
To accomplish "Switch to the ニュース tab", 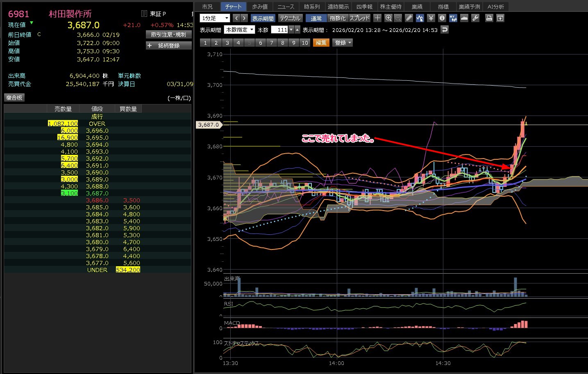I will (286, 7).
